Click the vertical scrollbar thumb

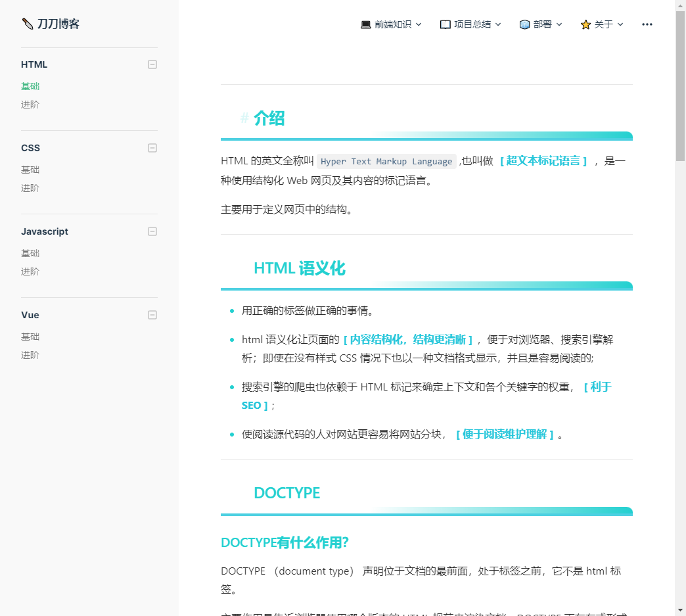point(680,86)
